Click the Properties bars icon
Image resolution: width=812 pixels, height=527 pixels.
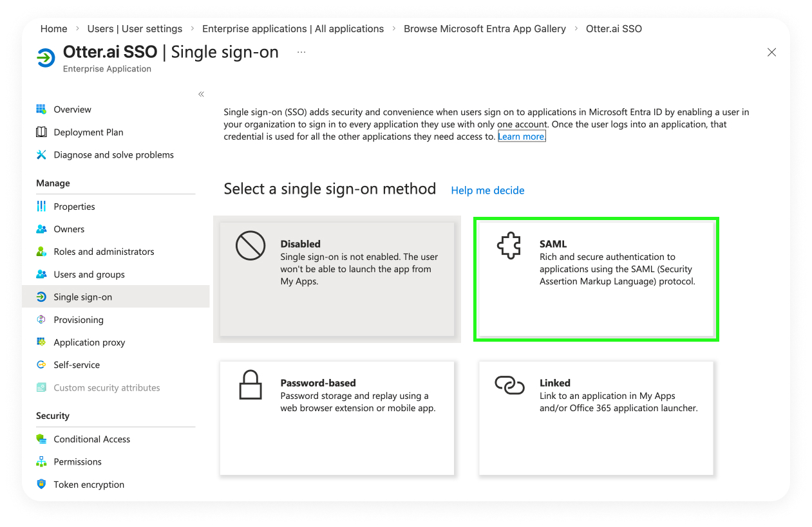click(41, 207)
